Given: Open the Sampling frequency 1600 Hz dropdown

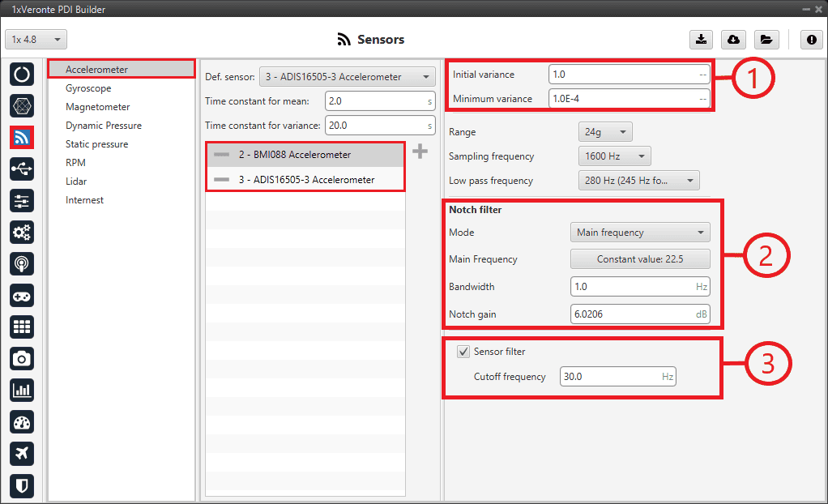Looking at the screenshot, I should [x=614, y=156].
